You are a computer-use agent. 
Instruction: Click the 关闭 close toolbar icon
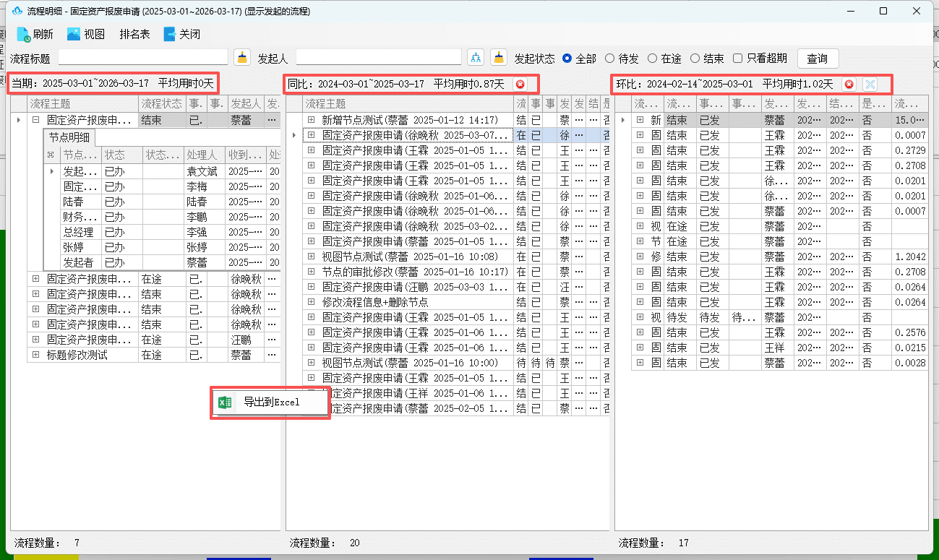pos(170,34)
